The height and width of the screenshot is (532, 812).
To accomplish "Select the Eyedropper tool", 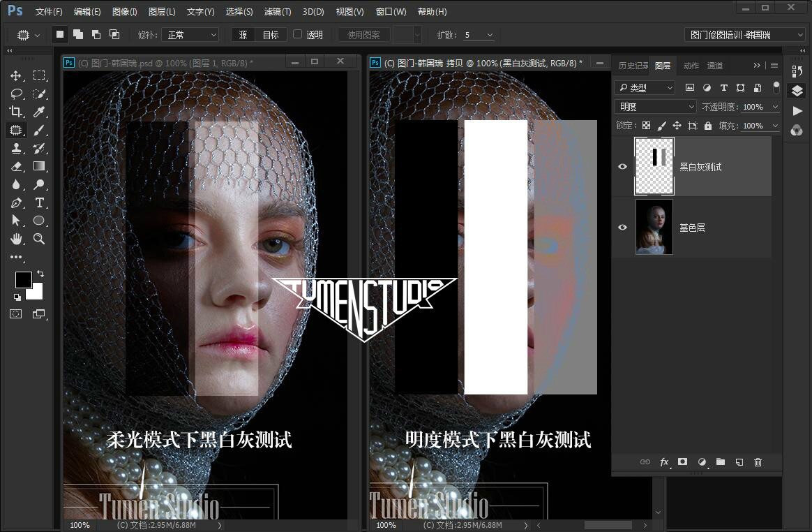I will (x=39, y=112).
